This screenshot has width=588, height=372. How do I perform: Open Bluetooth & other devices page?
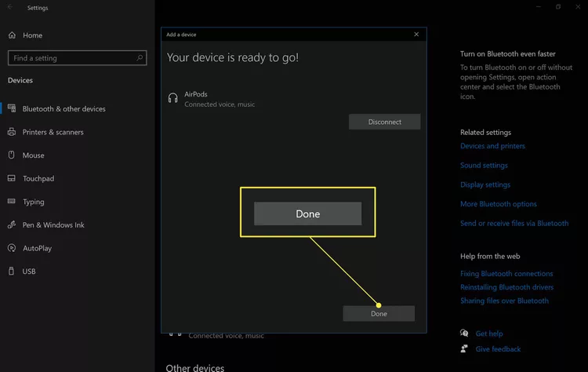64,109
